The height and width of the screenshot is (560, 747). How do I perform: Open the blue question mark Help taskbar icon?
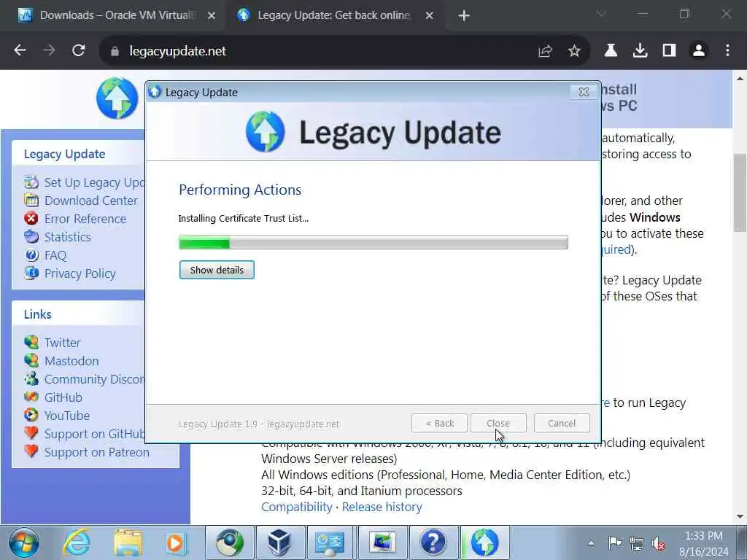point(433,542)
